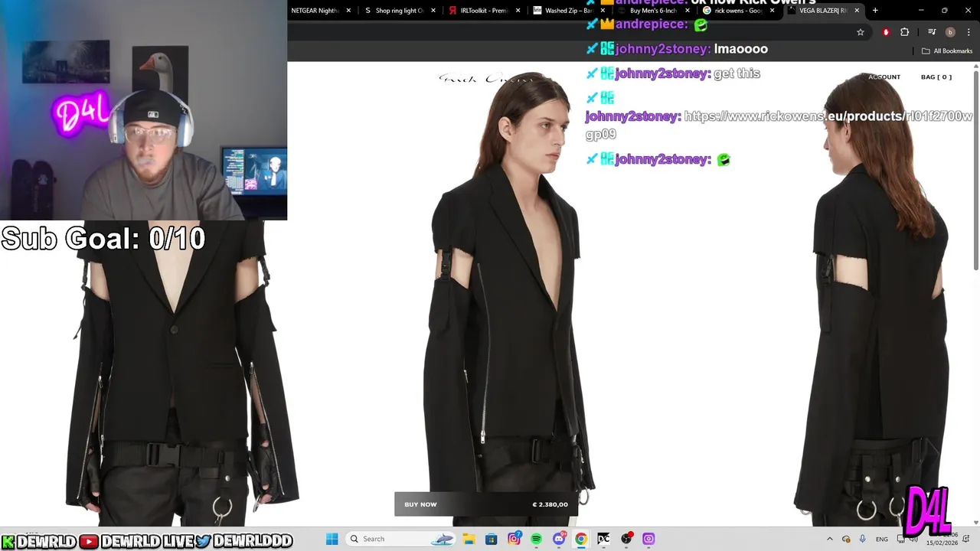
Task: Switch to the Washed Zip tab
Action: [568, 11]
